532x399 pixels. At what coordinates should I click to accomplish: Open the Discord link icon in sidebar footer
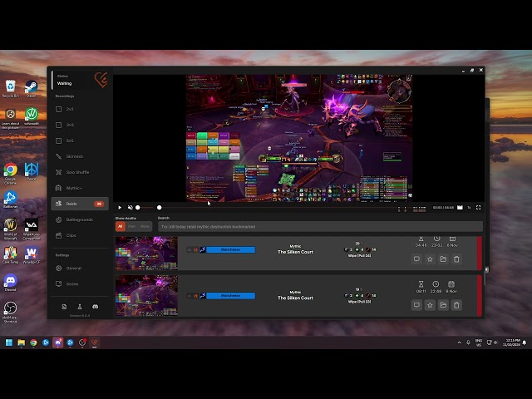click(96, 307)
